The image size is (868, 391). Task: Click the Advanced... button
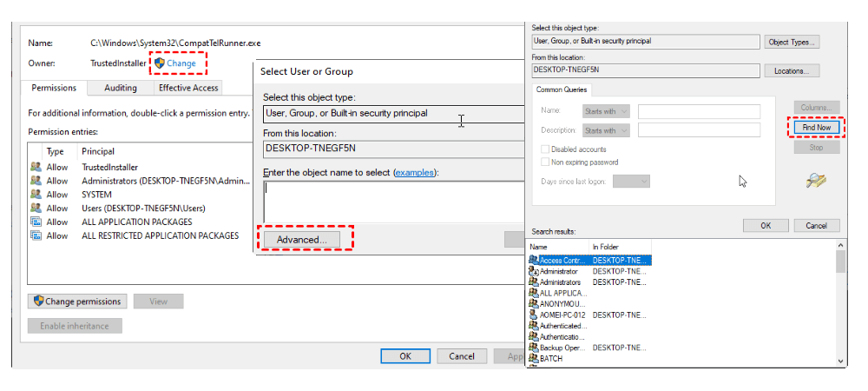tap(301, 239)
